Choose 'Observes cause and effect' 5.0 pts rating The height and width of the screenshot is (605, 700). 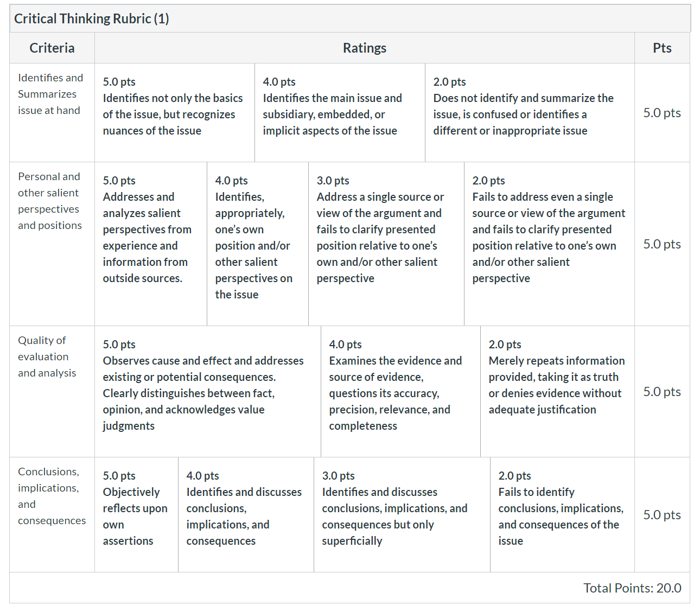tap(208, 391)
